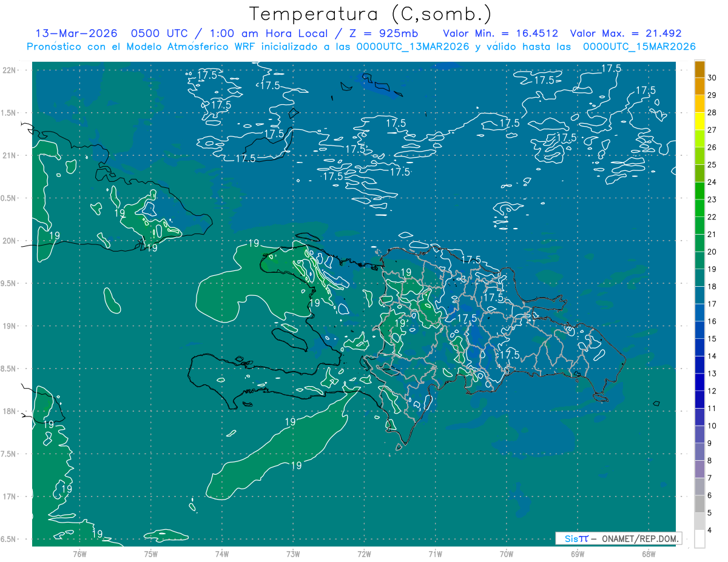Viewport: 728px width, 562px height.
Task: Select the '0000UTC_15MAR2026' valid-until time
Action: click(x=639, y=47)
